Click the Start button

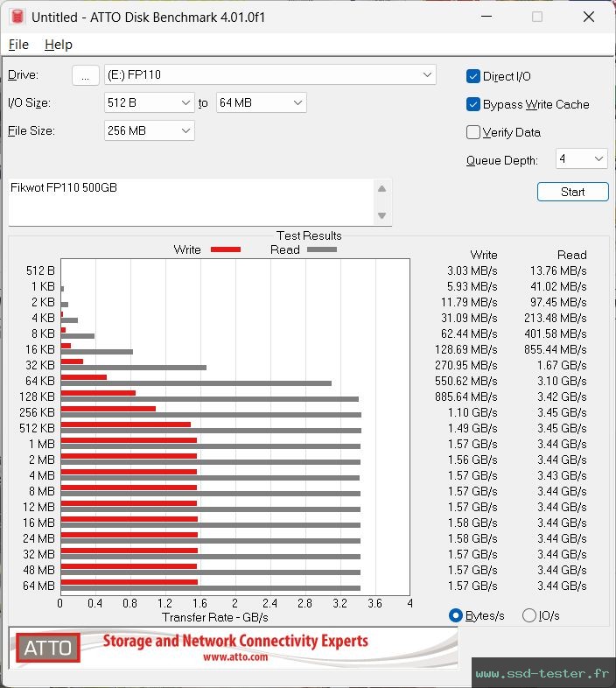[x=572, y=192]
